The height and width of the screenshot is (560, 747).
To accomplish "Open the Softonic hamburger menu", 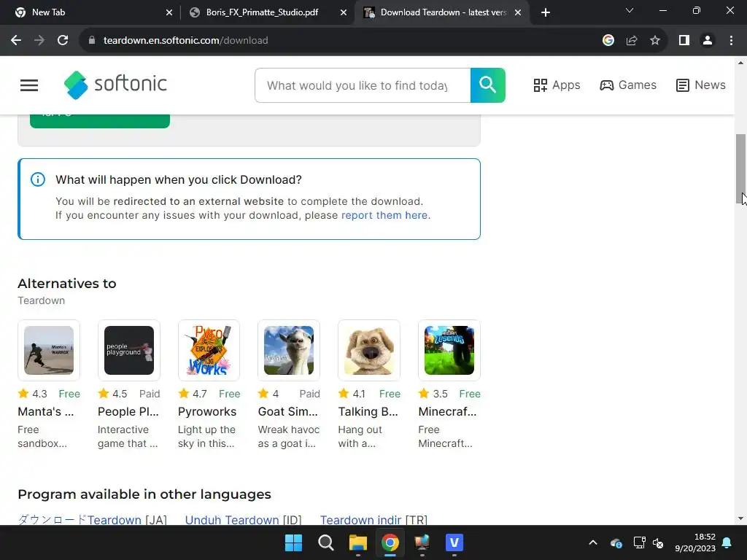I will coord(29,85).
